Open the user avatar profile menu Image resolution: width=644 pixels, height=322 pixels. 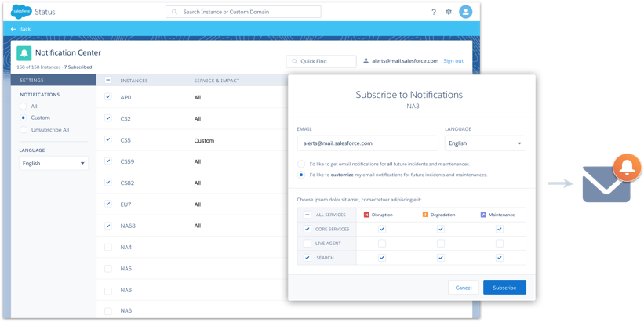(466, 12)
